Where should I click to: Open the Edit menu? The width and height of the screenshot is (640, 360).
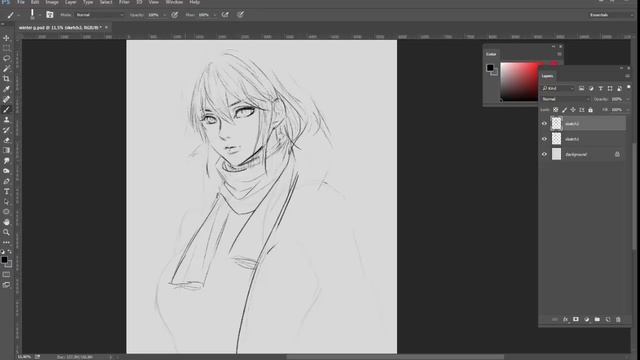click(x=35, y=2)
